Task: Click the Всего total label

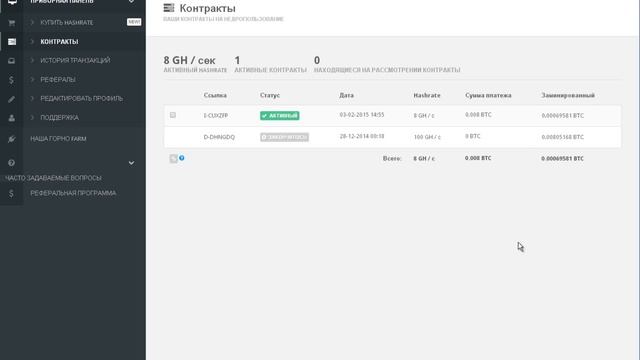Action: pos(392,158)
